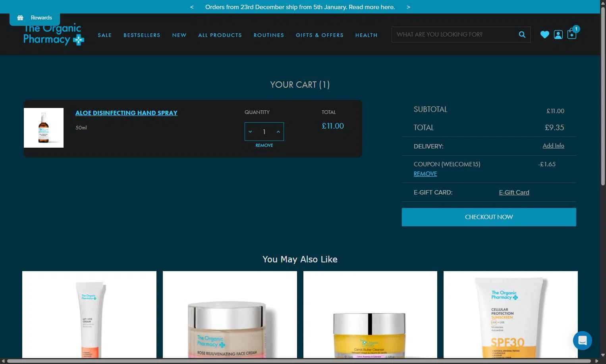
Task: Open the HEALTH menu
Action: point(366,35)
